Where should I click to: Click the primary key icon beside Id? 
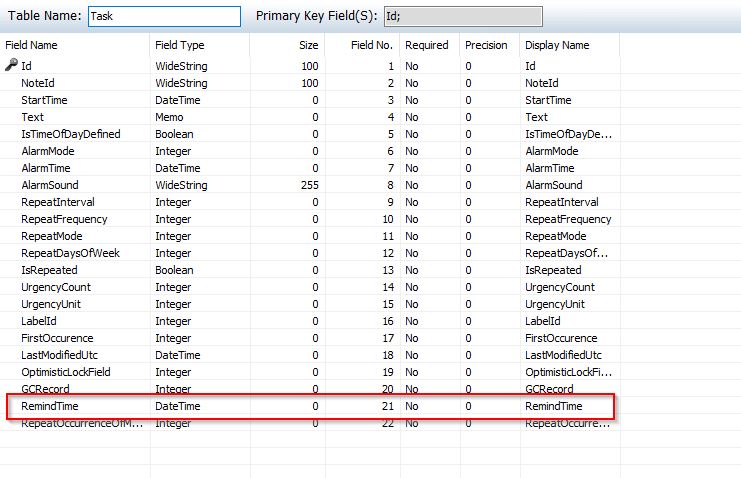coord(11,65)
